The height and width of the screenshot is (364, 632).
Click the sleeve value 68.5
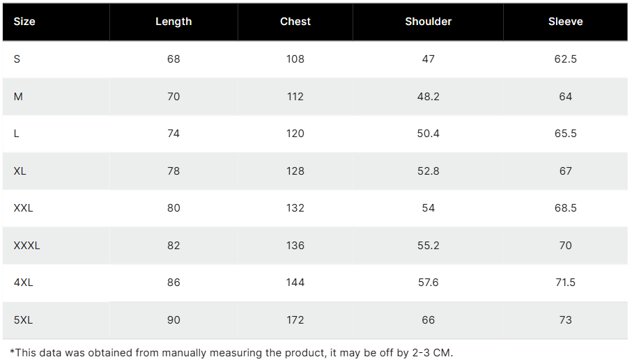coord(565,208)
